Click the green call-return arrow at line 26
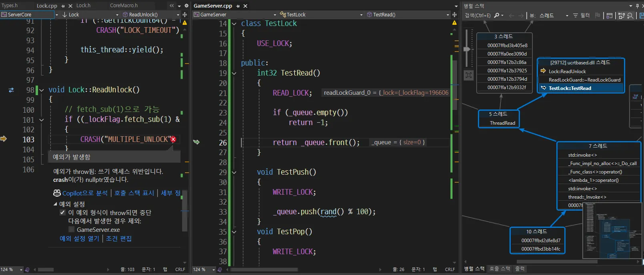Image resolution: width=644 pixels, height=275 pixels. point(196,142)
